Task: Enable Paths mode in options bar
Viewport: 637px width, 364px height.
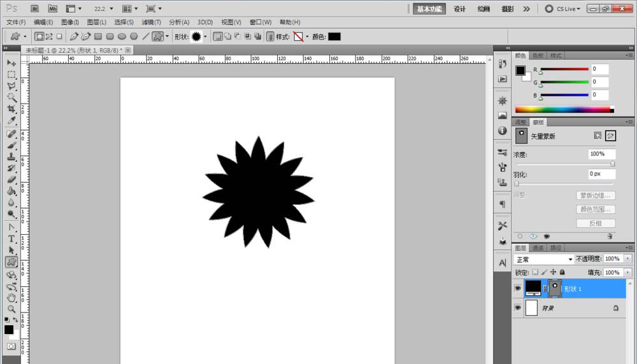Action: click(x=49, y=36)
